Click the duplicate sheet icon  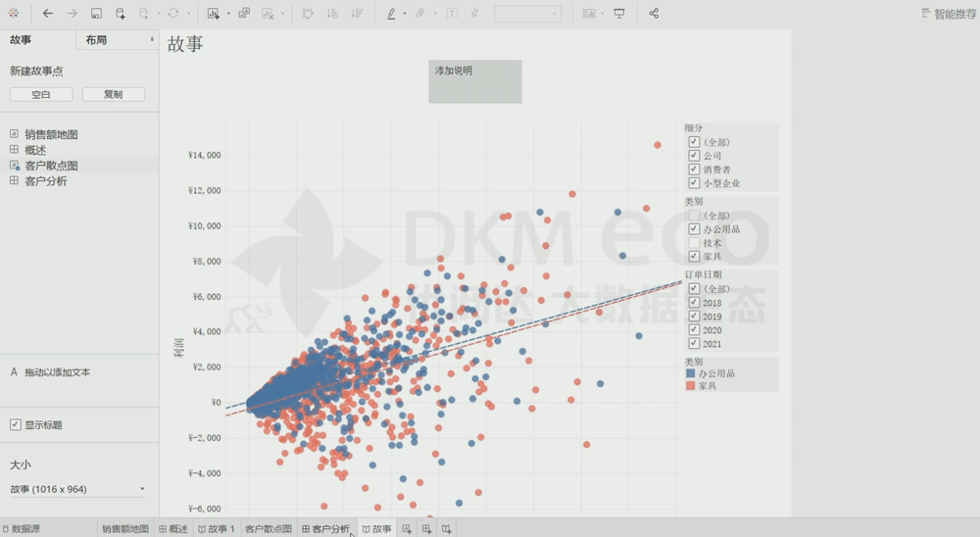click(244, 14)
